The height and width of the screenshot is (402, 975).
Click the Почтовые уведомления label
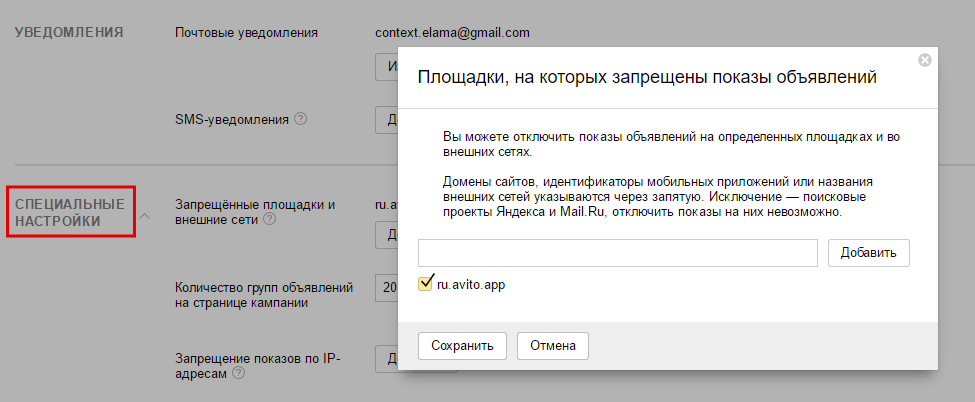tap(246, 33)
